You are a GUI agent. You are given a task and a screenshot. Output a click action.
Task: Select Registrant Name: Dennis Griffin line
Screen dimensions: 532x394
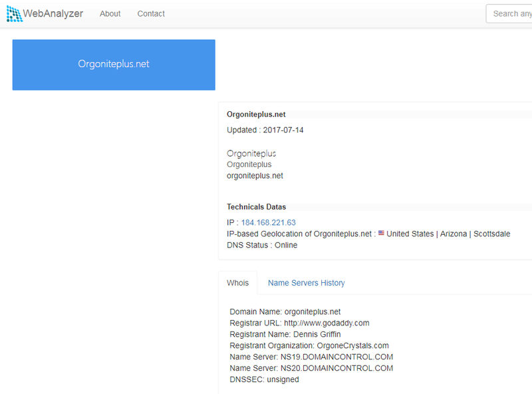pos(285,334)
